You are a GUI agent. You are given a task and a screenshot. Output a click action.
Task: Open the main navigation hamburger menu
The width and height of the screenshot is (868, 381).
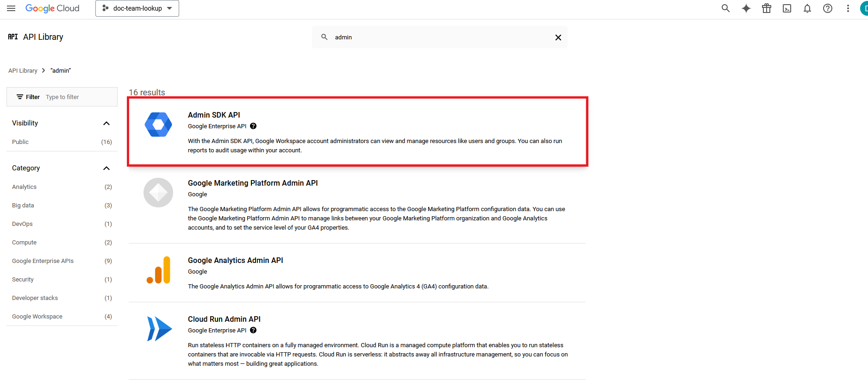(11, 8)
